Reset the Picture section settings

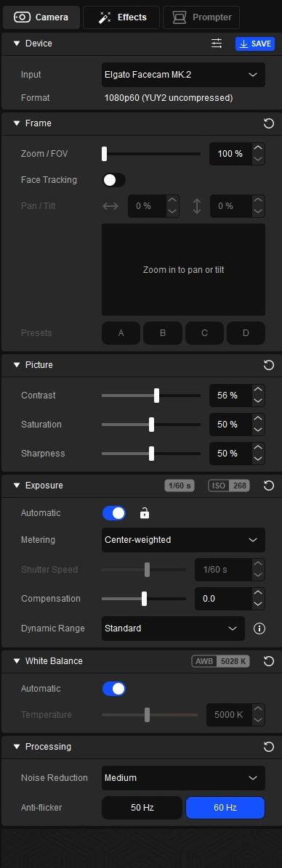click(x=269, y=365)
